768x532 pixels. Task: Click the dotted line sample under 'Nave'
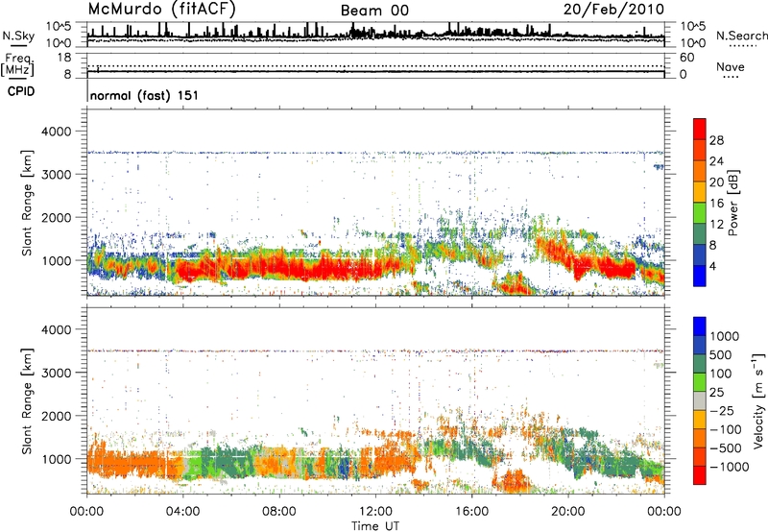coord(731,78)
